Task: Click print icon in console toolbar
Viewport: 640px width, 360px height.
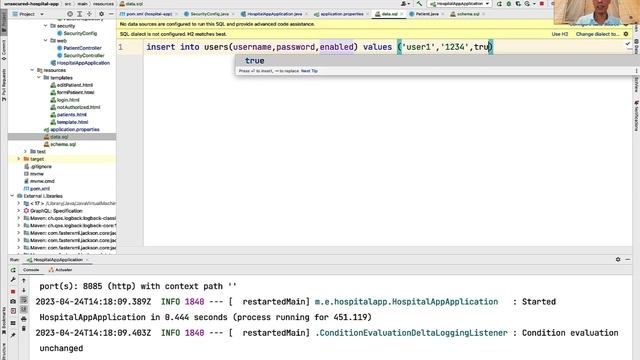Action: pos(24,319)
